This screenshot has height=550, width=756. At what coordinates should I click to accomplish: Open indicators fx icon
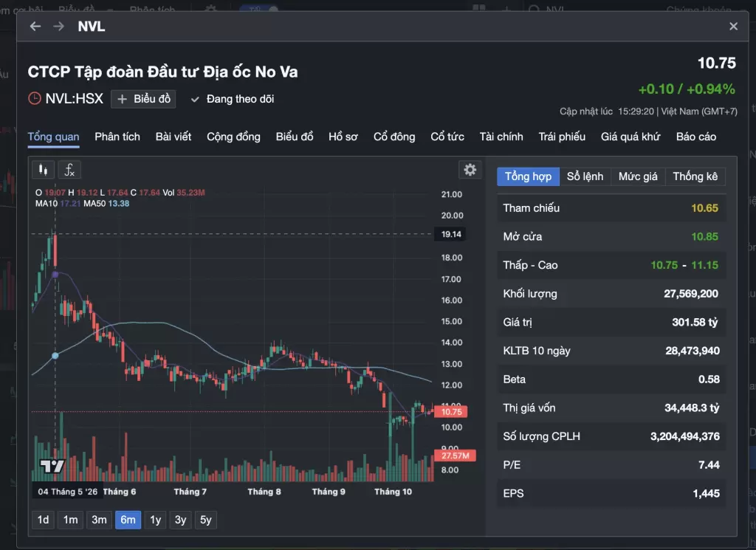click(69, 170)
